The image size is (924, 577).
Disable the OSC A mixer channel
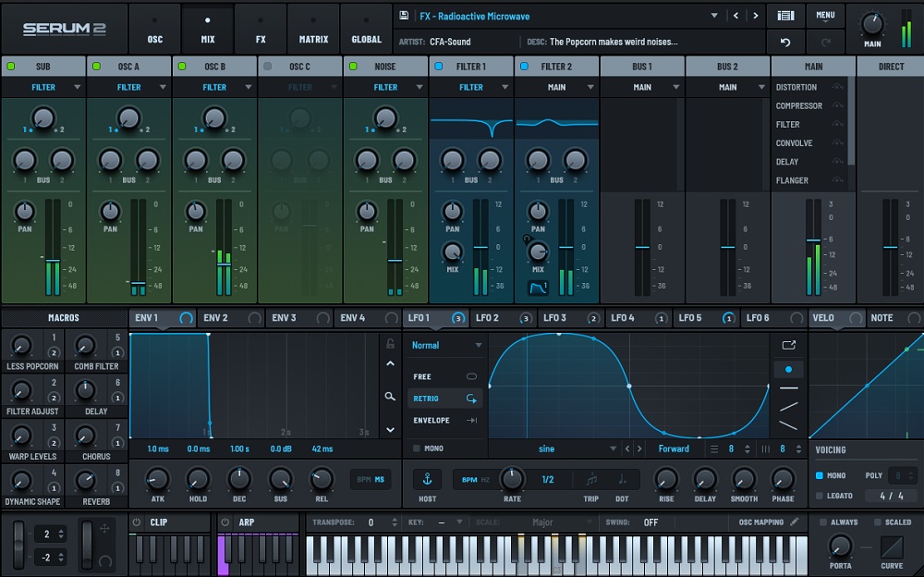click(96, 67)
